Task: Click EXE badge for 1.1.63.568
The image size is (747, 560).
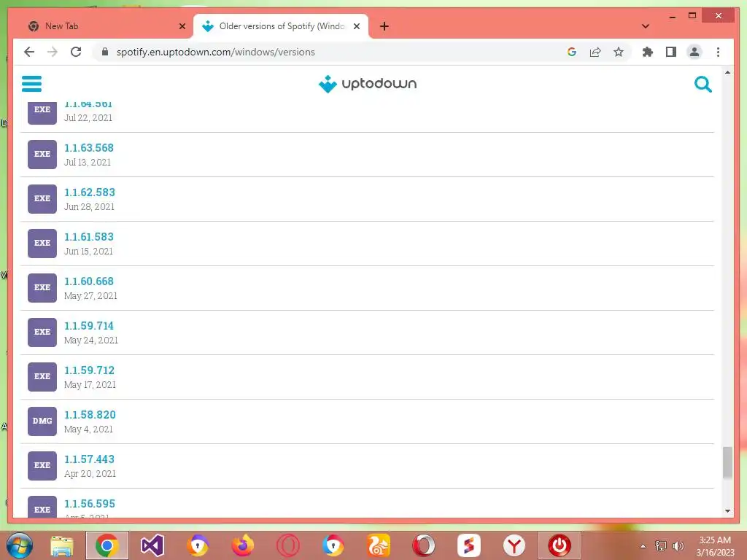Action: point(42,155)
